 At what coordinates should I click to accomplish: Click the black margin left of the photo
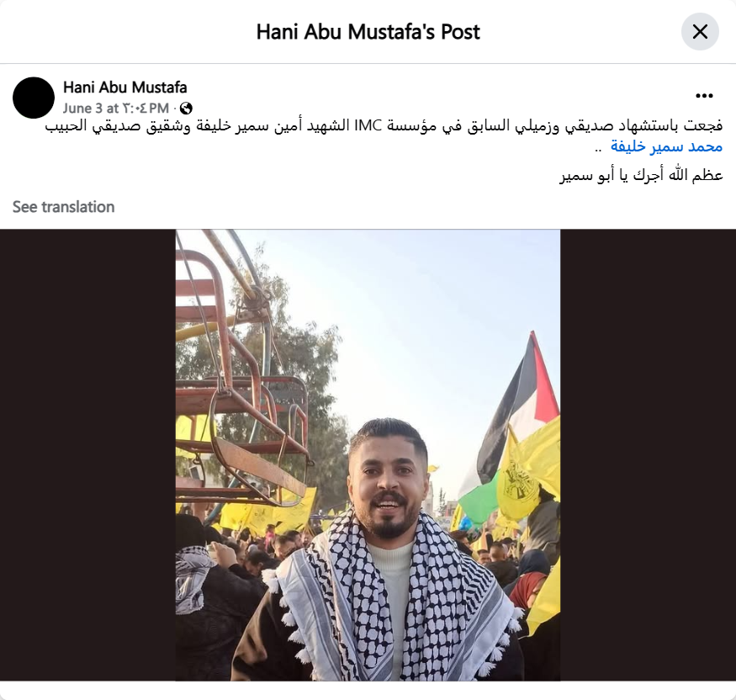pos(87,455)
